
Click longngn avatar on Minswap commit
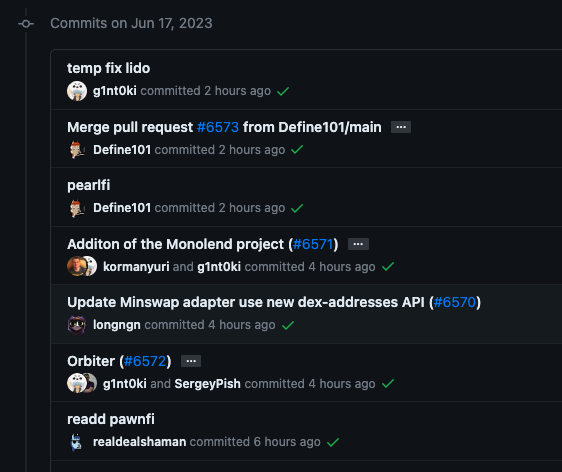point(77,325)
